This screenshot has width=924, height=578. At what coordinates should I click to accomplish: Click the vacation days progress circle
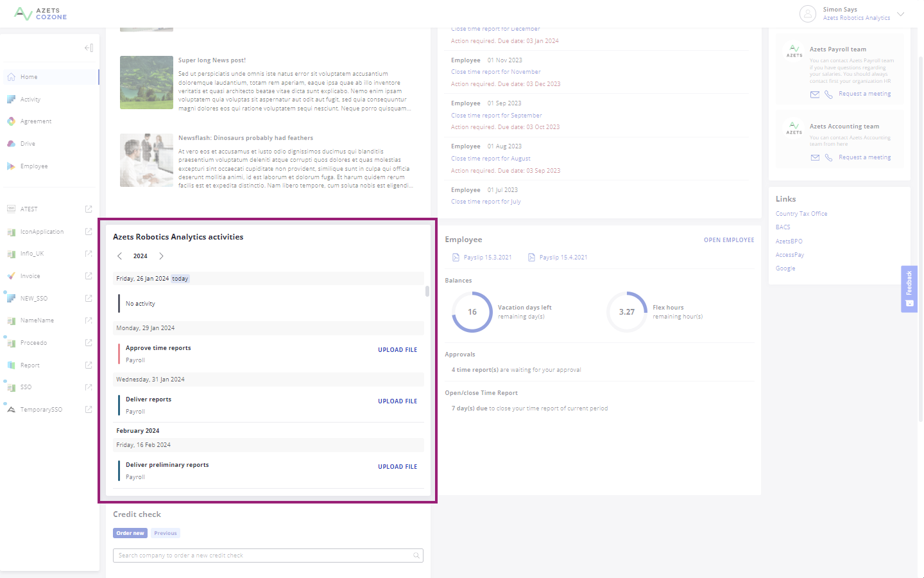[x=472, y=312]
